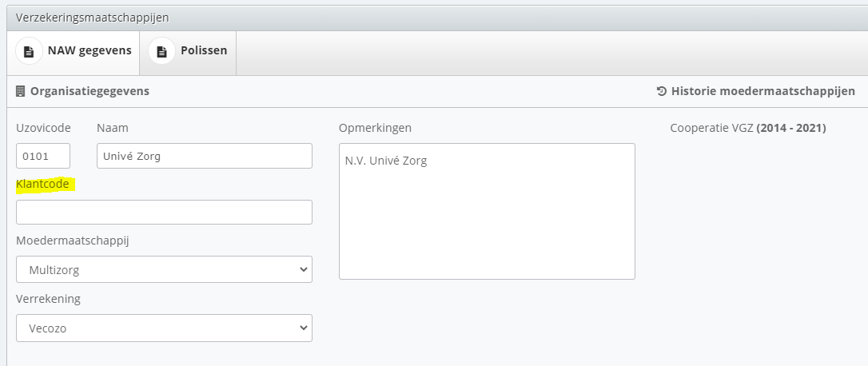Expand the Verrekening dropdown showing Vecozo

(164, 328)
